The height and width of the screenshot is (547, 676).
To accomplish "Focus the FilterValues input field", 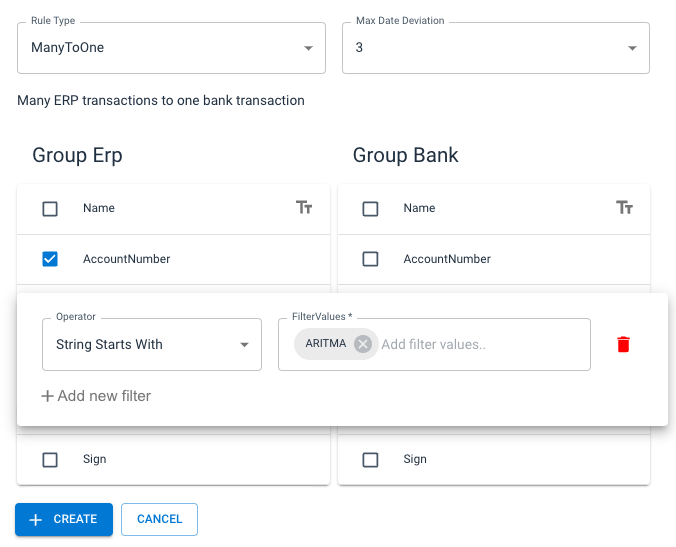I will click(480, 344).
